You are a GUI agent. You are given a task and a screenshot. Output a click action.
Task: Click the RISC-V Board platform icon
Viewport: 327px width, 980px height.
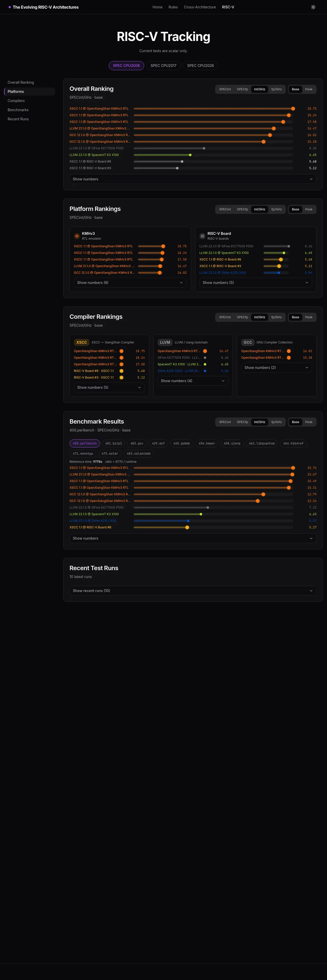point(202,236)
